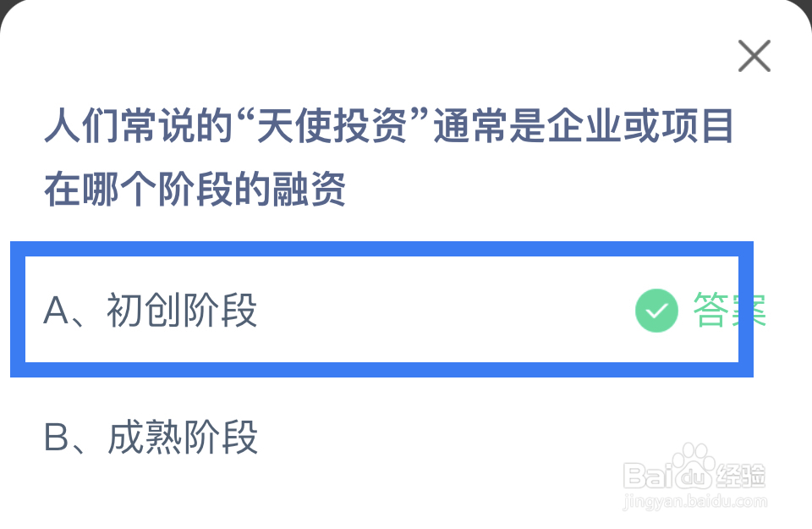The image size is (812, 529).
Task: Open the jingyan.baidu.com watermark link
Action: (694, 502)
